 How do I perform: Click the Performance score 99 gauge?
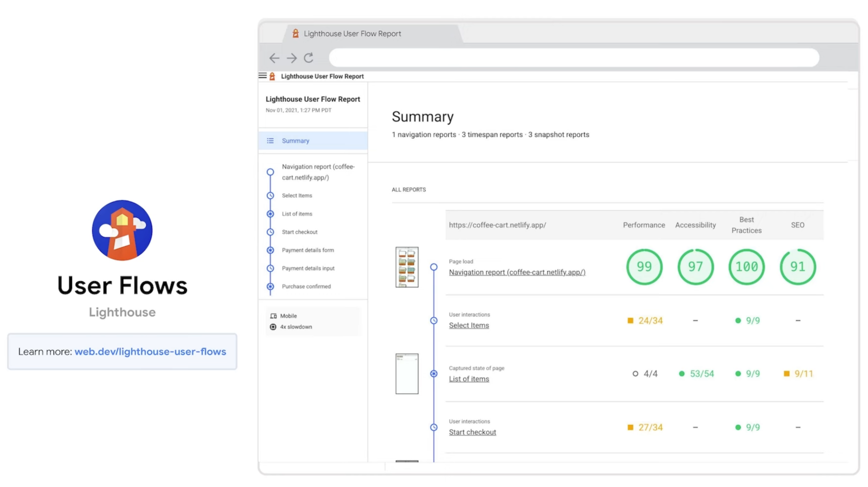(644, 267)
